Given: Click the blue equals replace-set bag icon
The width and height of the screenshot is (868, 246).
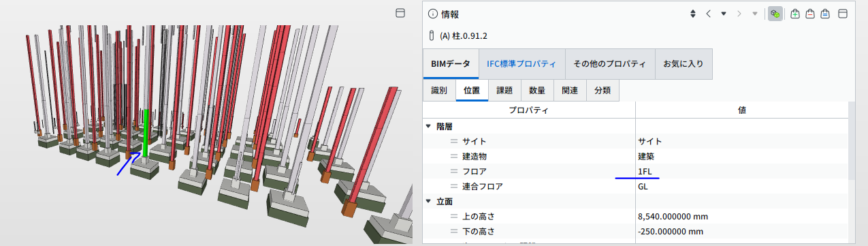Looking at the screenshot, I should [825, 14].
